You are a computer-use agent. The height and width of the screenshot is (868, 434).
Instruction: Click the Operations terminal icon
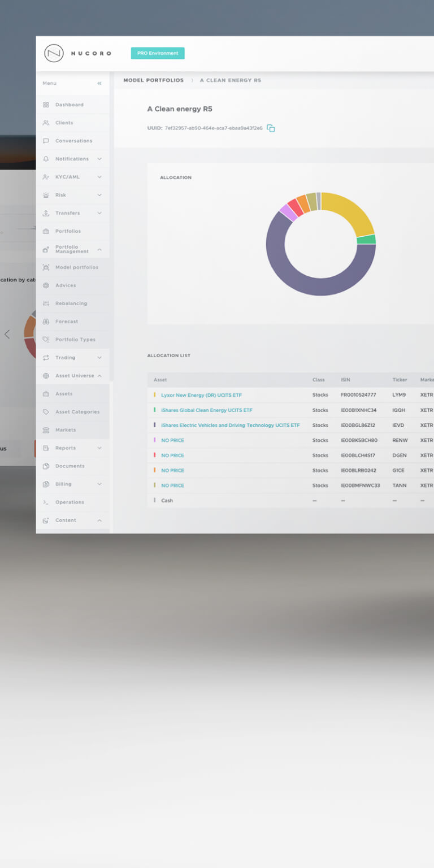click(46, 503)
